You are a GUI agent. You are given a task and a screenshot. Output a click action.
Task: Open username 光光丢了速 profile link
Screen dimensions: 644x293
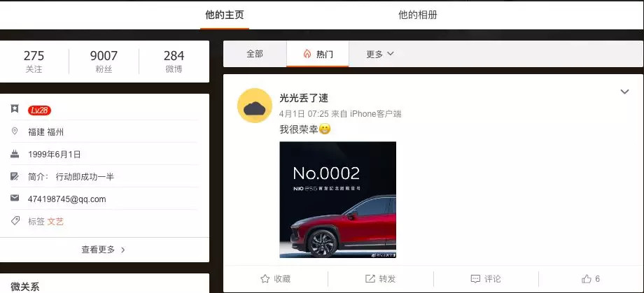tap(304, 98)
